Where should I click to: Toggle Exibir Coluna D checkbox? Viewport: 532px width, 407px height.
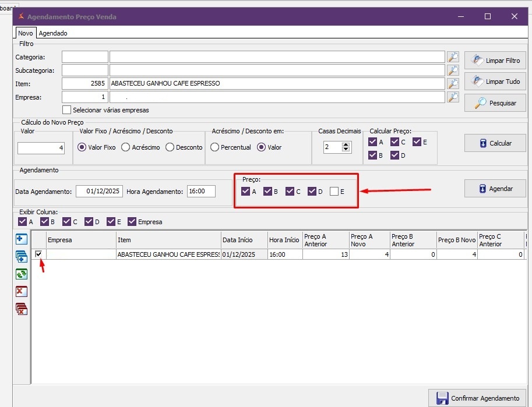tap(89, 221)
